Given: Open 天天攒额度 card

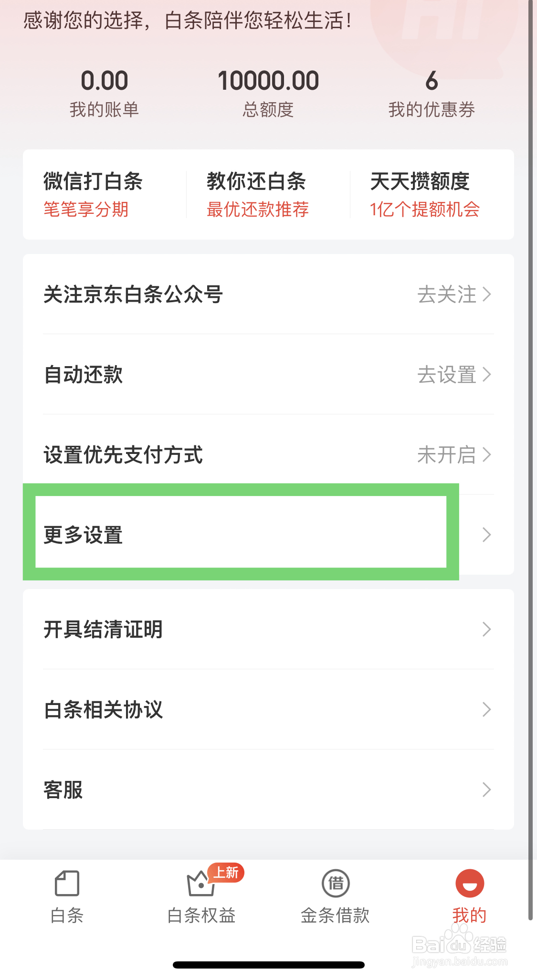Looking at the screenshot, I should click(x=424, y=194).
